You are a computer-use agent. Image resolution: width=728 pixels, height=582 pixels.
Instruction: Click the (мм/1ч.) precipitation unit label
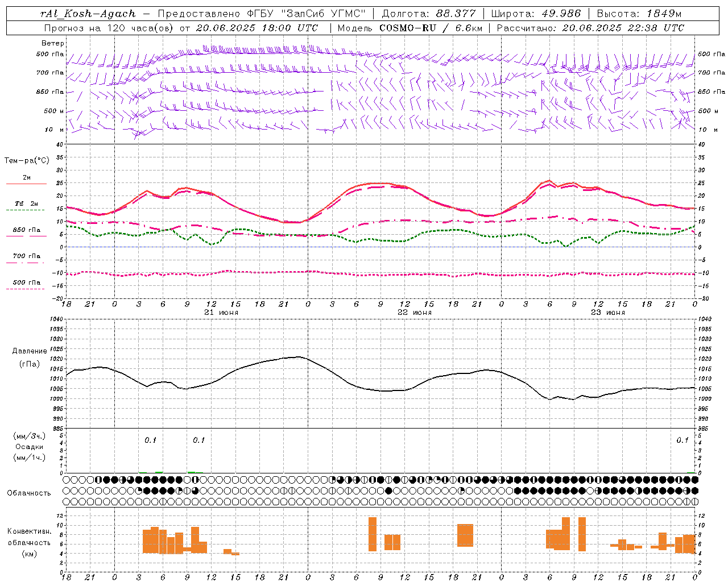coord(30,458)
